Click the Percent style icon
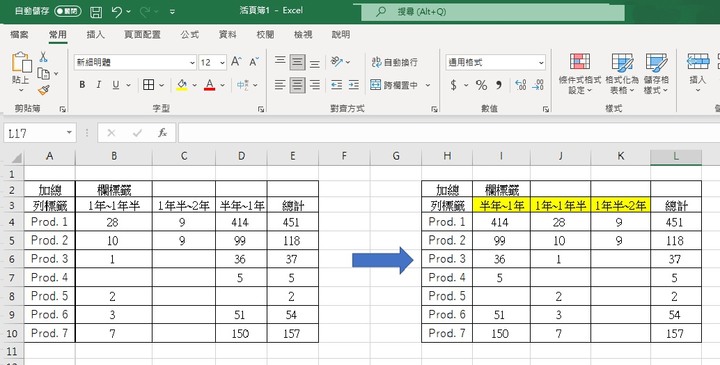 click(481, 85)
